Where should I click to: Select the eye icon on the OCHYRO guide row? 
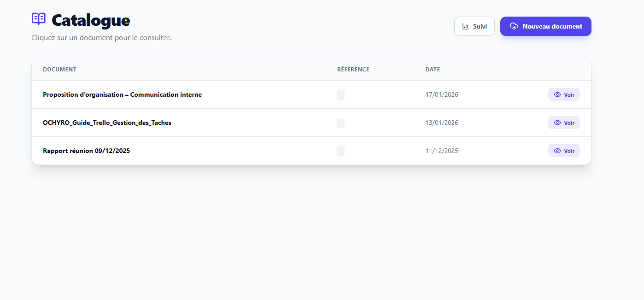pos(558,123)
